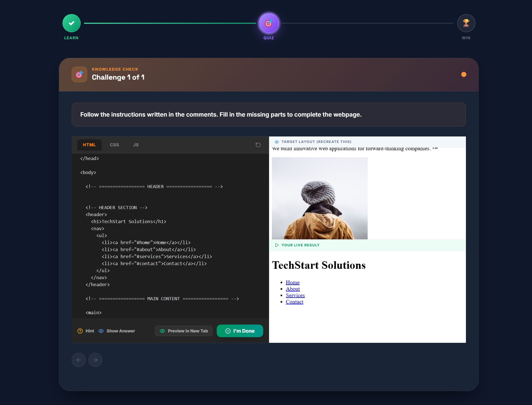
Task: Click the play icon beside Your Live Result
Action: pos(277,245)
